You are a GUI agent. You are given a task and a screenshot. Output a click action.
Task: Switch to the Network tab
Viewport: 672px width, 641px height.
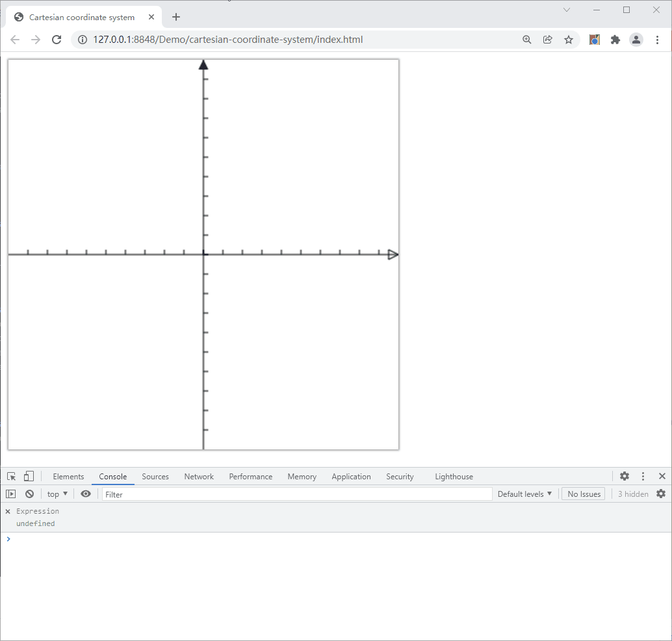coord(198,476)
